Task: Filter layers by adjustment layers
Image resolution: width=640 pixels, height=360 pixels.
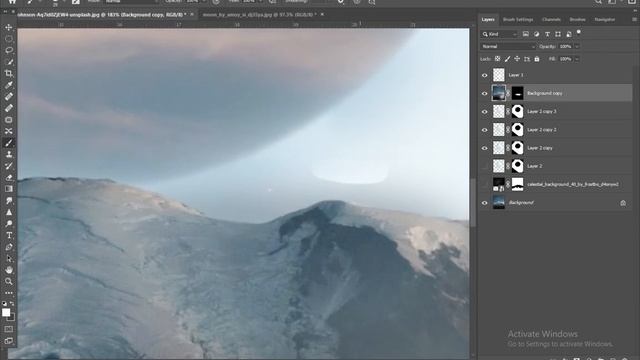Action: click(536, 34)
